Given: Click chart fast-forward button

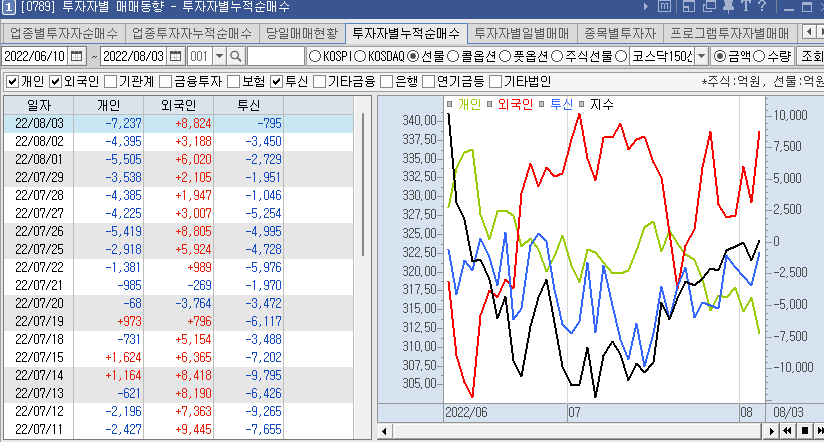Looking at the screenshot, I should coord(819,431).
